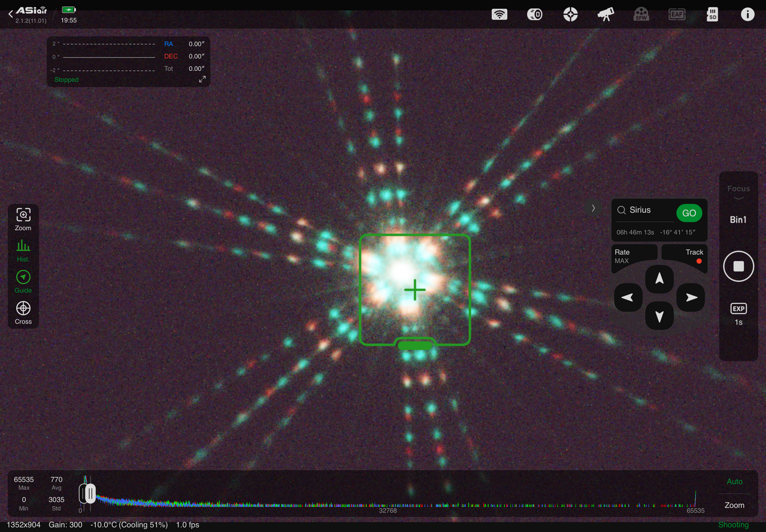766x532 pixels.
Task: Toggle mount tracking with Track
Action: [693, 256]
